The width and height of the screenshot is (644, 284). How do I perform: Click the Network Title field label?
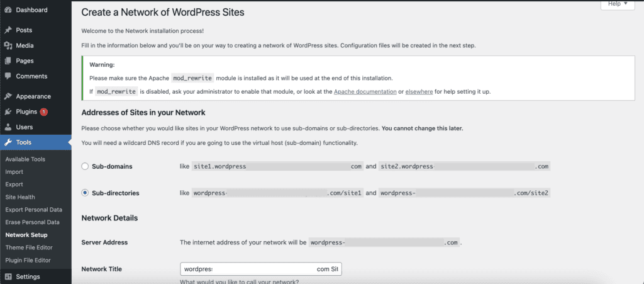click(x=101, y=270)
